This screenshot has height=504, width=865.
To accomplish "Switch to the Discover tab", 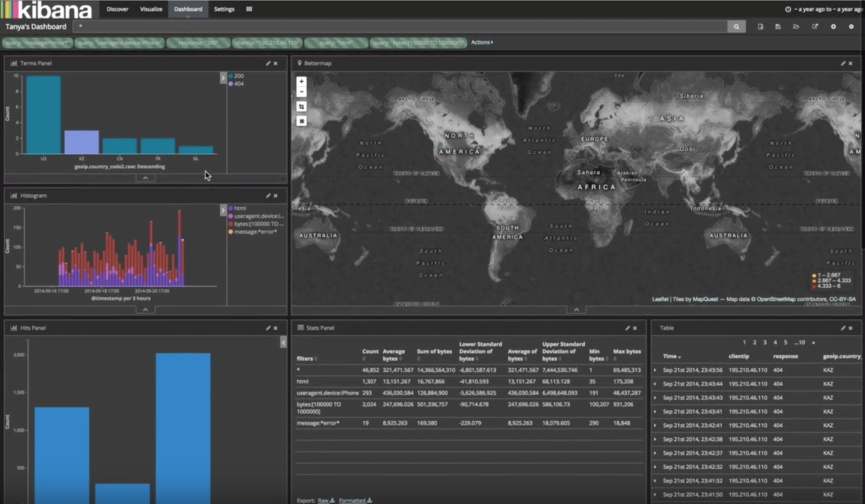I will [x=117, y=9].
